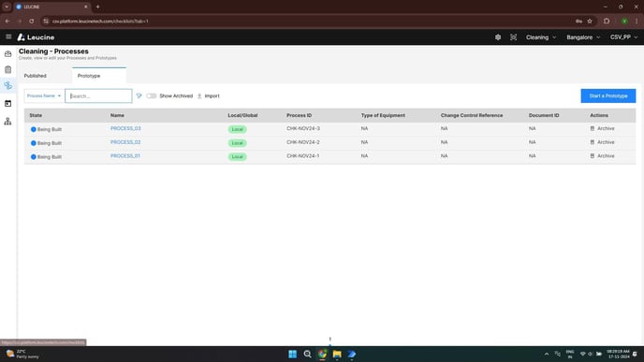Click the Type of Equipment header
644x362 pixels.
coord(383,115)
